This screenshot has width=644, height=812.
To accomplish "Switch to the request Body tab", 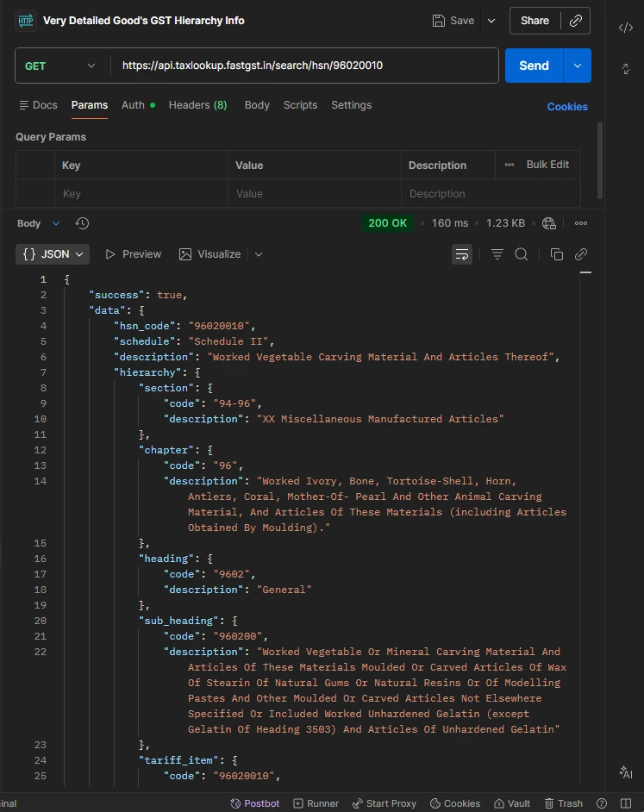I will tap(257, 105).
